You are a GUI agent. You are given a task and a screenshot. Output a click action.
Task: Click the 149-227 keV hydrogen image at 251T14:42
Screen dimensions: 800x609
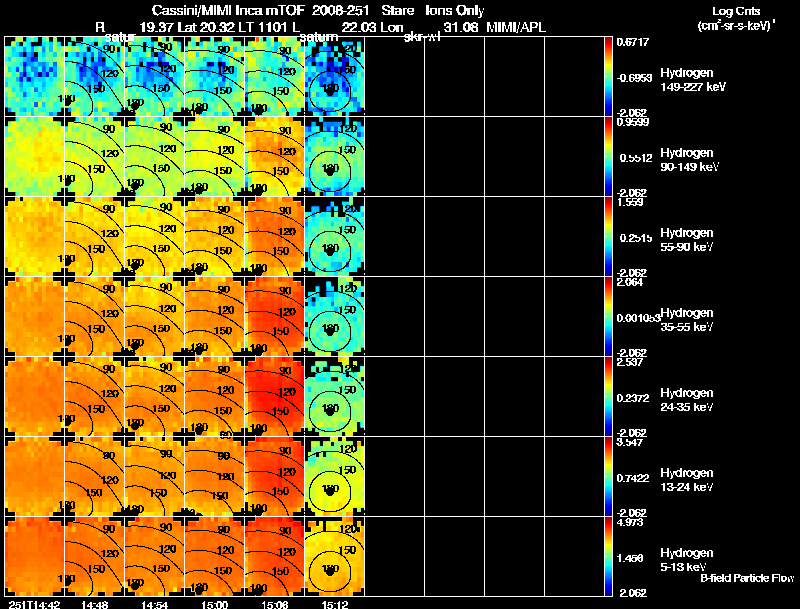[35, 77]
